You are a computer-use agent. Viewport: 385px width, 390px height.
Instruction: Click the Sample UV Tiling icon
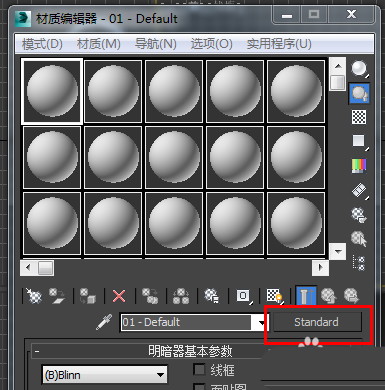point(359,141)
